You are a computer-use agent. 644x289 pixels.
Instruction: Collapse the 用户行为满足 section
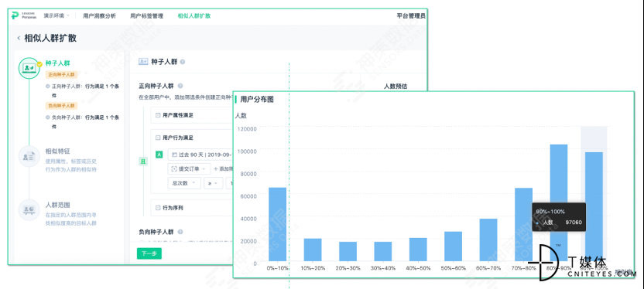(158, 138)
